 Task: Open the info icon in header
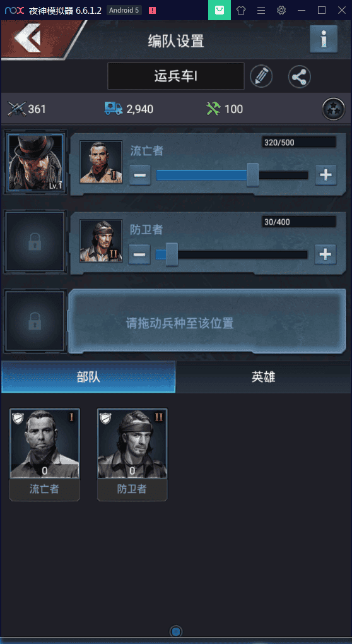pyautogui.click(x=324, y=39)
